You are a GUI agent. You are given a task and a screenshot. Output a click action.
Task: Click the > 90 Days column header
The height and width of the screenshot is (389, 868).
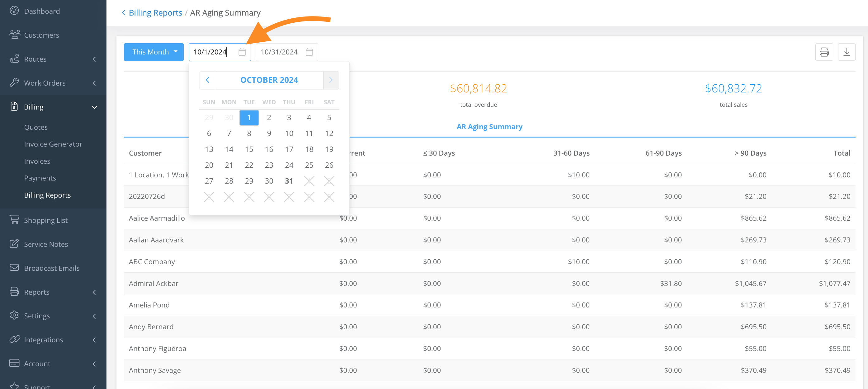(x=750, y=153)
